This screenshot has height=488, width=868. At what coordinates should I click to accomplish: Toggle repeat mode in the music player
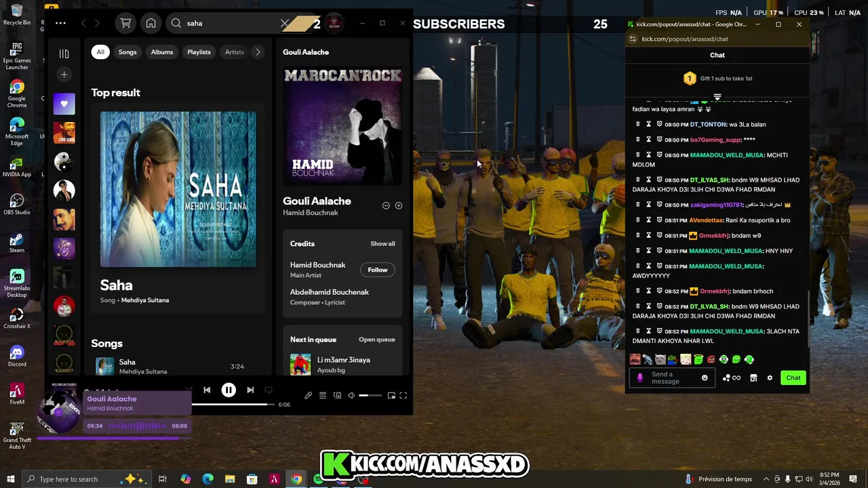pos(269,390)
